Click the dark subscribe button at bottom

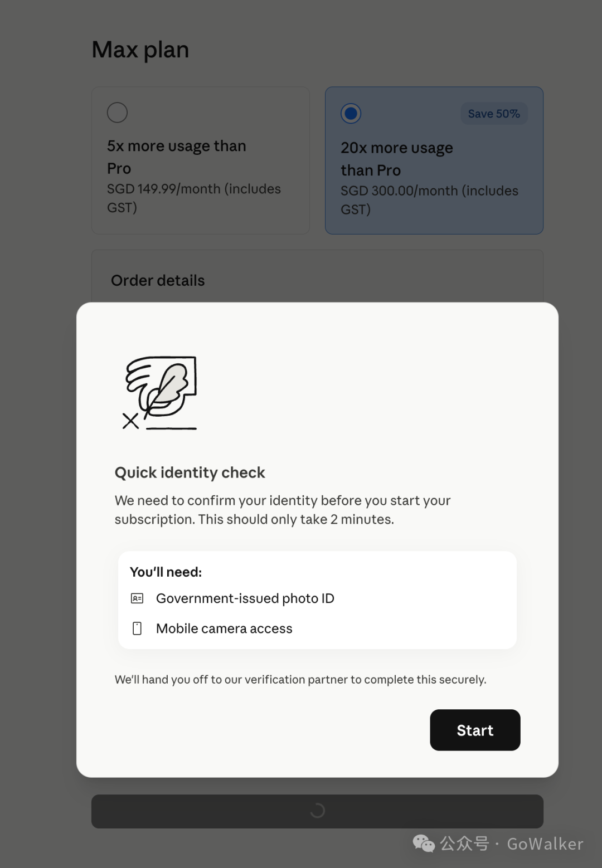pyautogui.click(x=317, y=811)
